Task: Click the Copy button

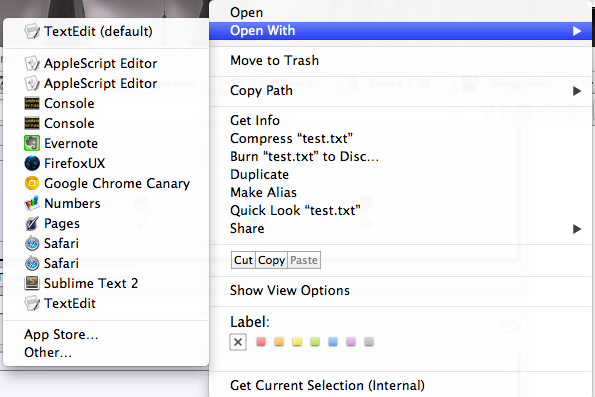Action: pos(271,260)
